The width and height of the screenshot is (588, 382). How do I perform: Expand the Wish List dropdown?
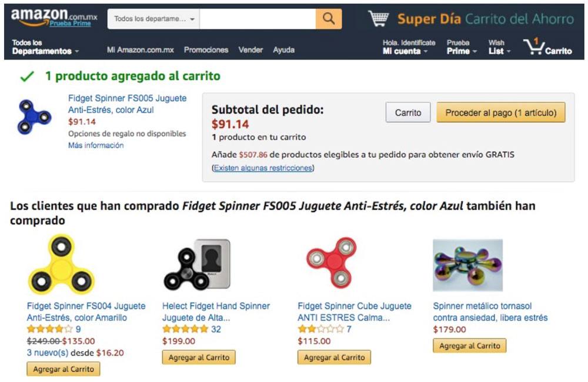(x=499, y=47)
